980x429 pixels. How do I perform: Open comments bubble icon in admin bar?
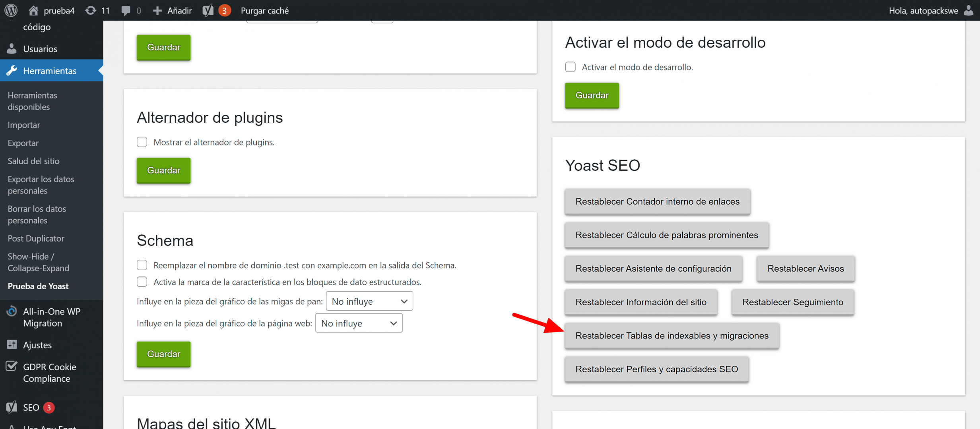(126, 11)
